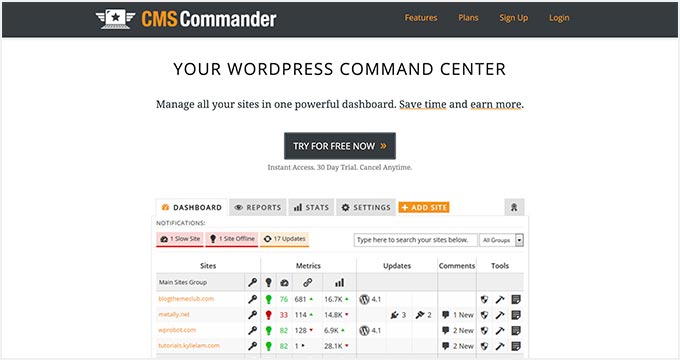Click key icon for tutorials.kylielam.com row

[x=252, y=346]
